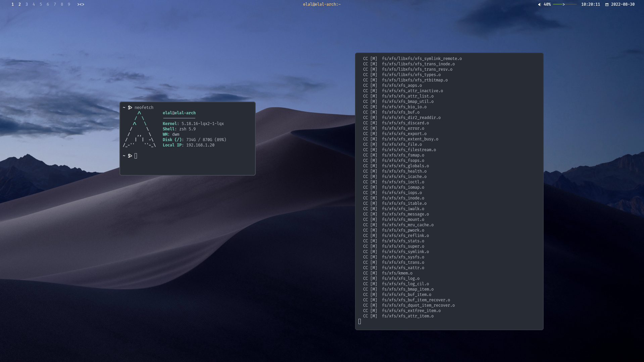The width and height of the screenshot is (644, 362).
Task: Click the clock showing 10:20:11
Action: coord(590,4)
